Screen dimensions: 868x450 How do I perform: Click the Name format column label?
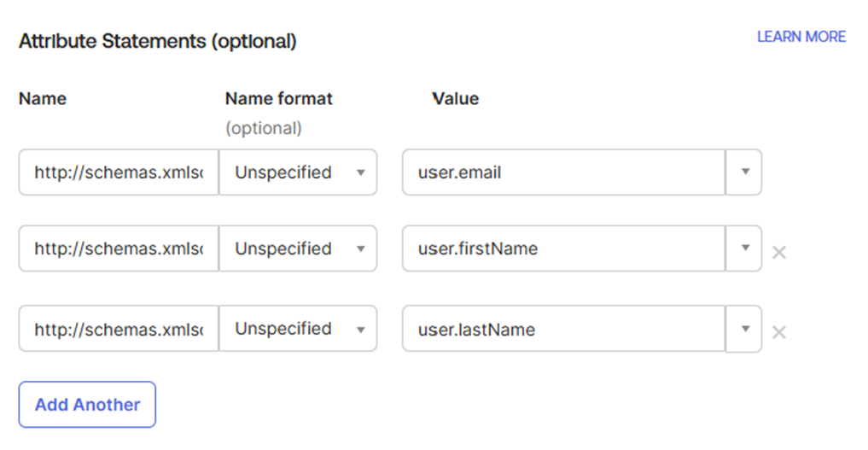pyautogui.click(x=279, y=99)
